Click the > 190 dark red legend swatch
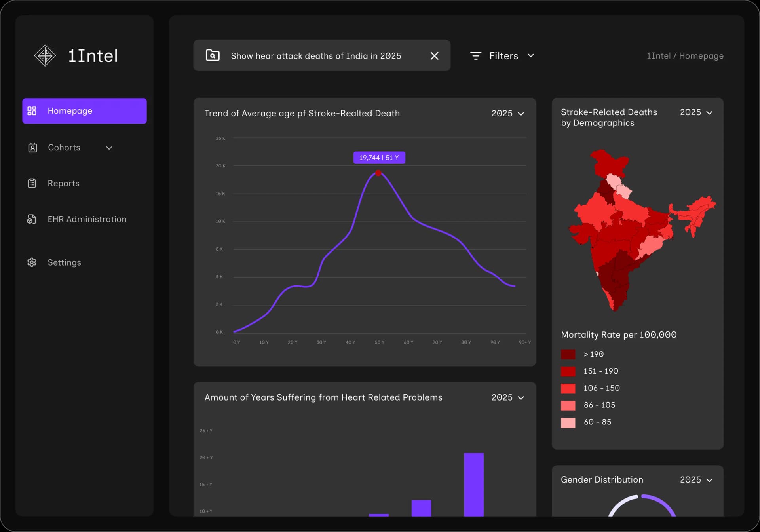This screenshot has height=532, width=760. [x=568, y=354]
